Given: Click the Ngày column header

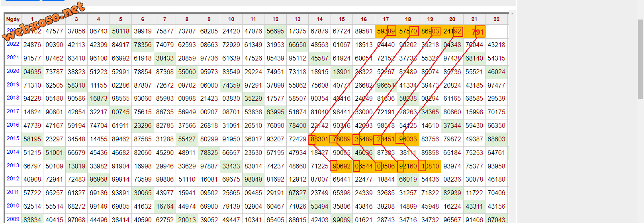Looking at the screenshot, I should coord(13,19).
